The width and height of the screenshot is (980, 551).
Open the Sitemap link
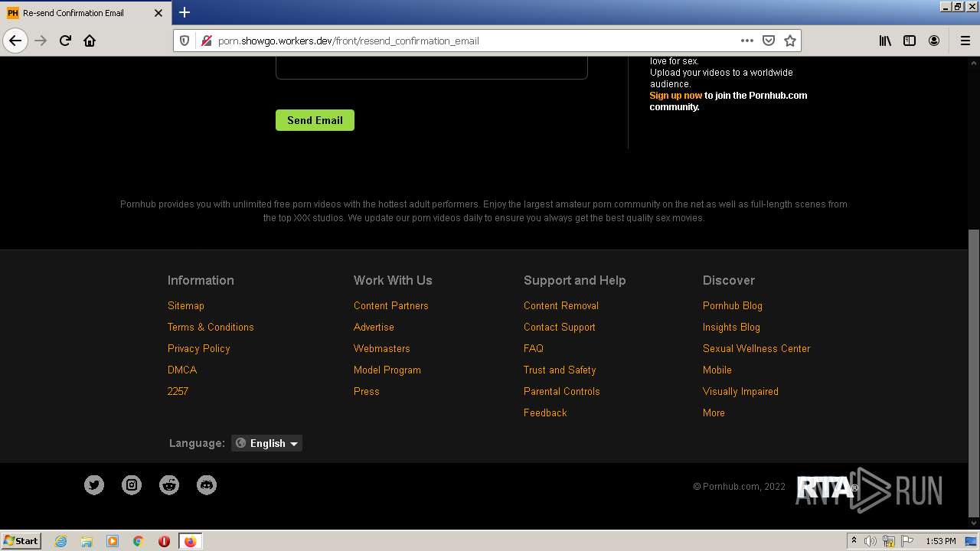coord(186,305)
